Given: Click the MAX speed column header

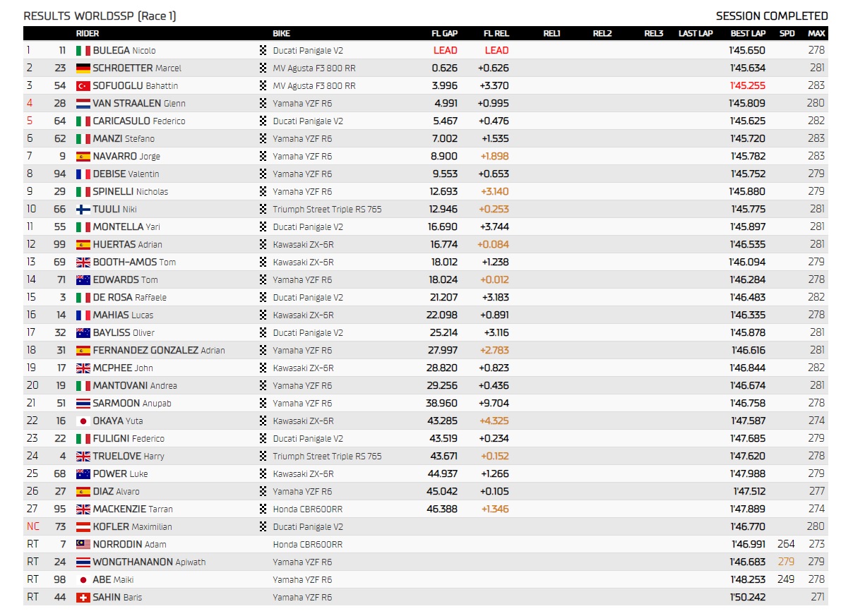Looking at the screenshot, I should point(816,33).
